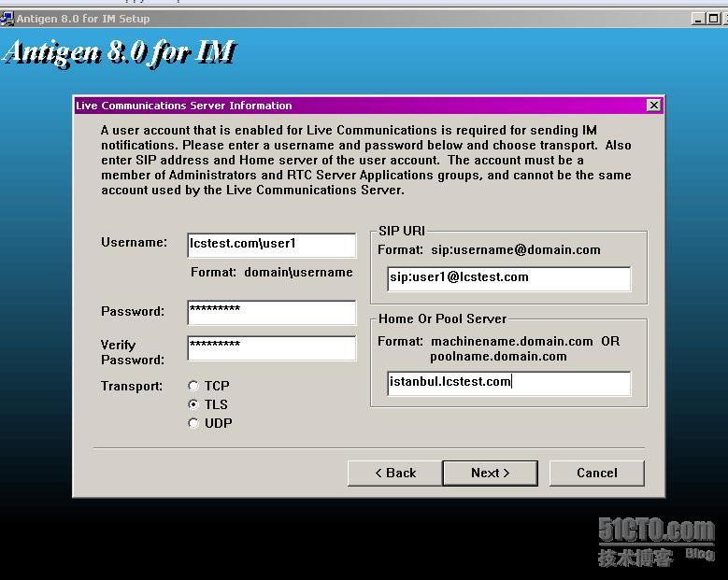The width and height of the screenshot is (728, 580).
Task: Go Back to previous setup page
Action: [395, 474]
